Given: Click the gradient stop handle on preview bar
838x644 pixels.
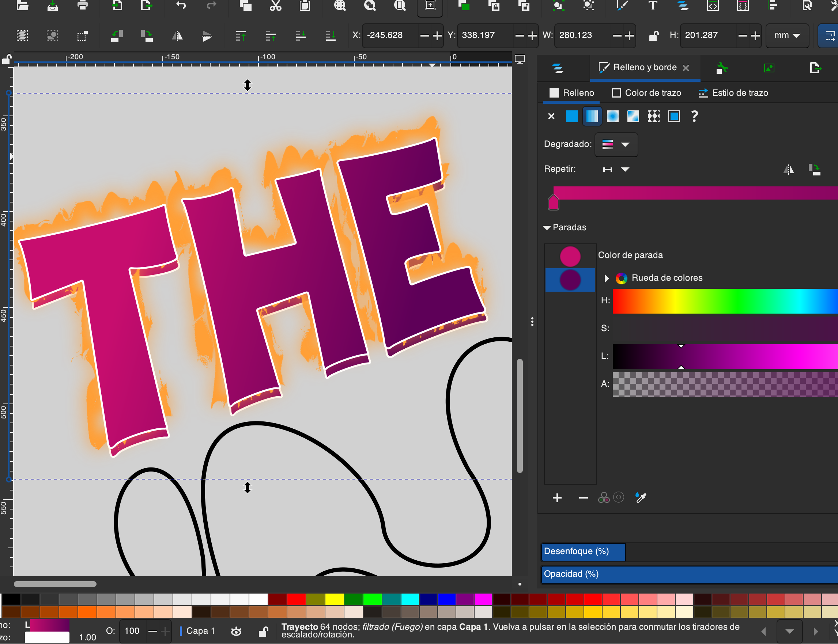Looking at the screenshot, I should [x=554, y=202].
